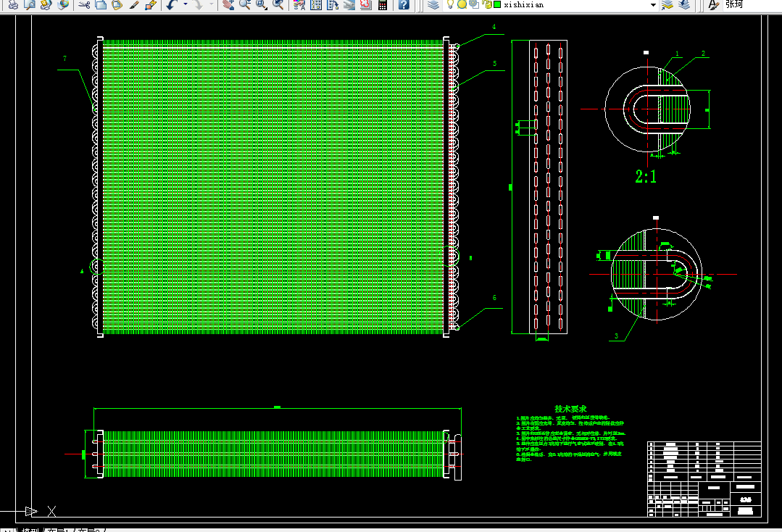
Task: Click the Layer Previous icon
Action: [684, 4]
